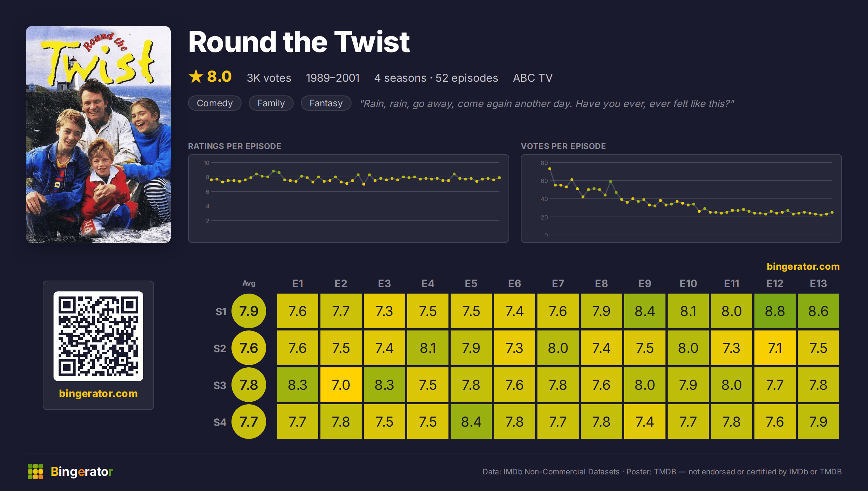Viewport: 868px width, 491px height.
Task: Click the S3 average 7.8 circle
Action: click(249, 385)
